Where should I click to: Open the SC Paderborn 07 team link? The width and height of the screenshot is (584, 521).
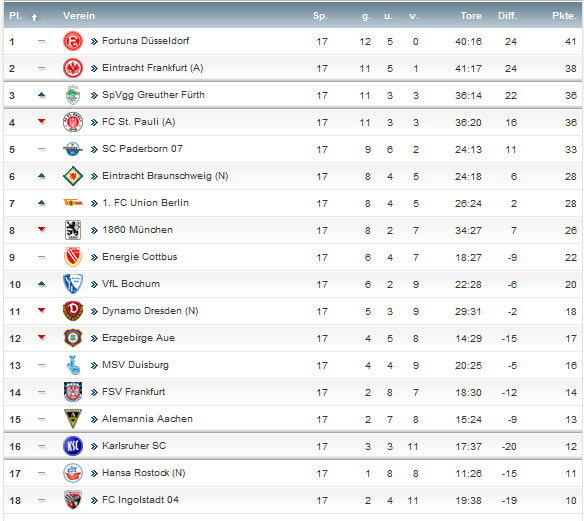142,149
